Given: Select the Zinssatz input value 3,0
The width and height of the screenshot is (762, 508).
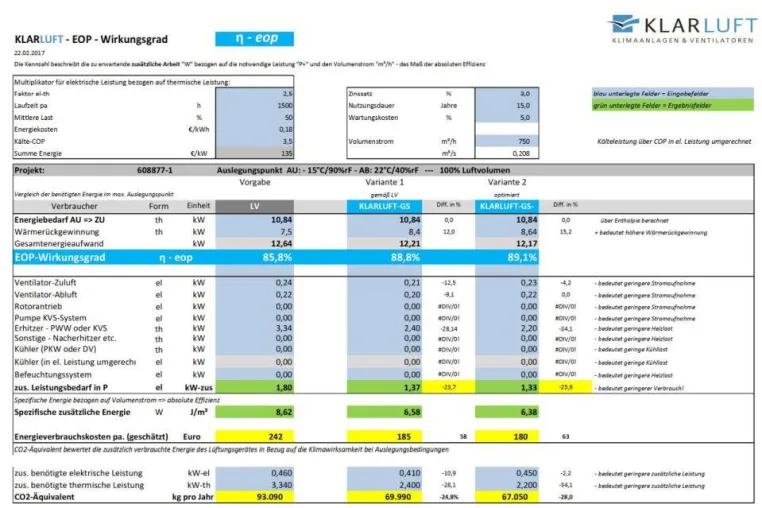Looking at the screenshot, I should tap(506, 93).
